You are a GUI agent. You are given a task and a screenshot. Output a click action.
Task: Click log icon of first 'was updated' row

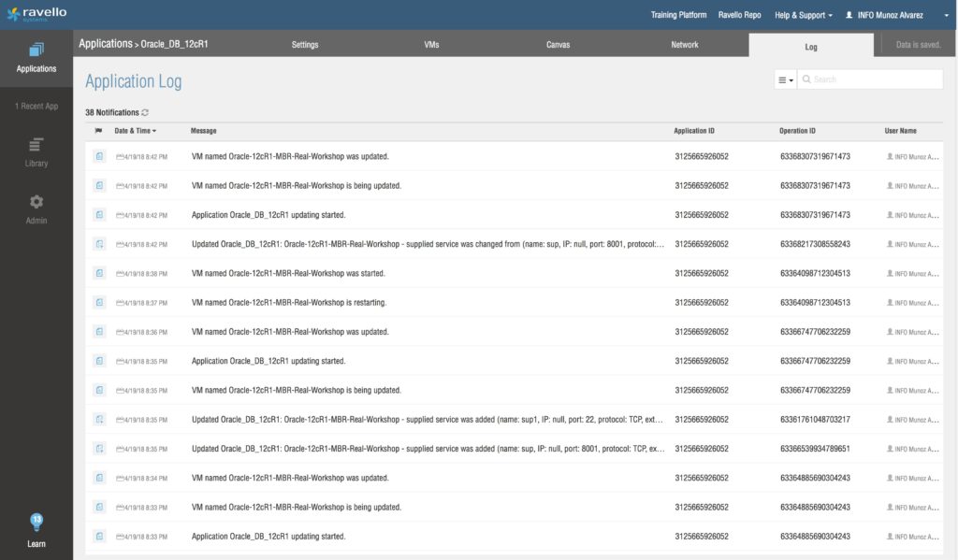(x=98, y=156)
